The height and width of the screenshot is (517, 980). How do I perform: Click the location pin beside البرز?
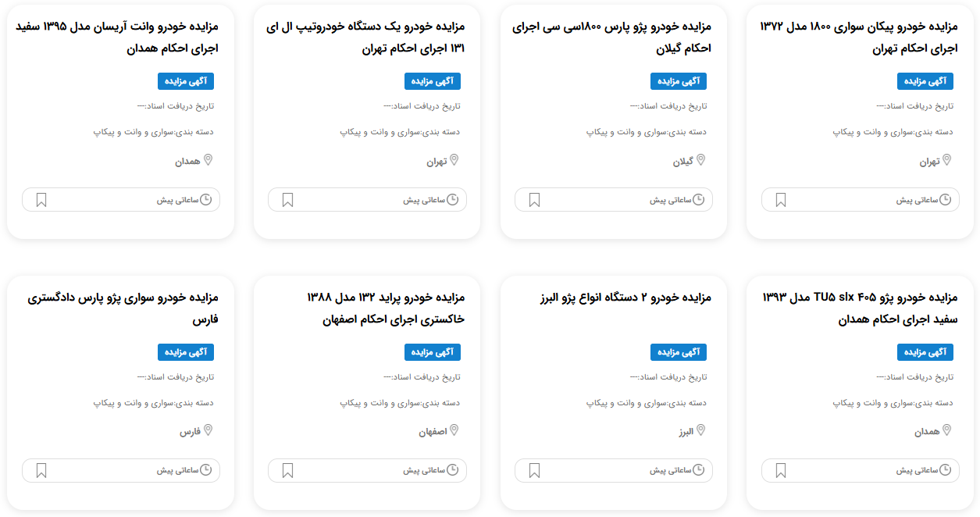[x=700, y=430]
